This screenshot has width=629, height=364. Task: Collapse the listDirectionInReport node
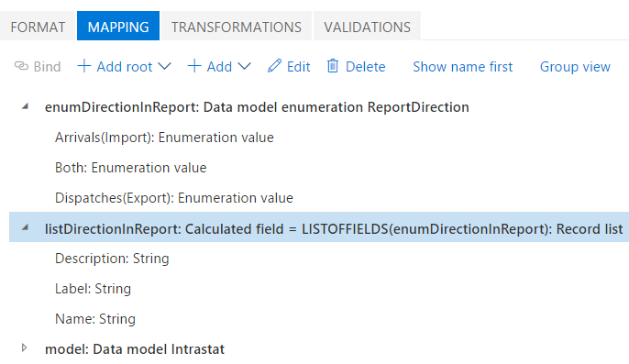tap(26, 227)
